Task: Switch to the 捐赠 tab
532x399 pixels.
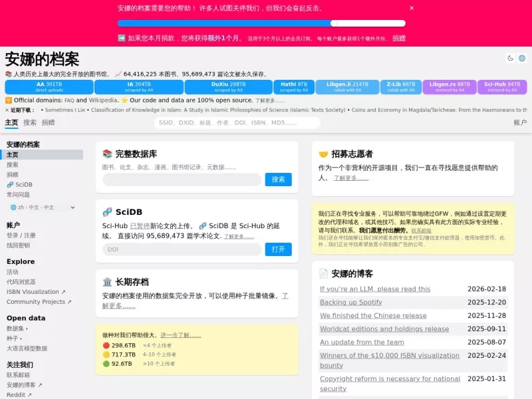Action: 48,122
